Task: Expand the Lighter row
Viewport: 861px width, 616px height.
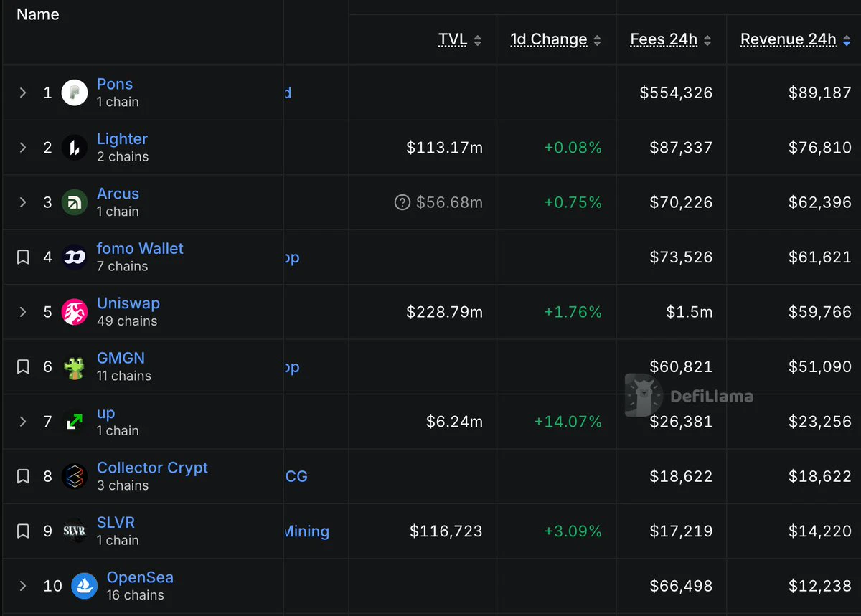Action: point(23,148)
